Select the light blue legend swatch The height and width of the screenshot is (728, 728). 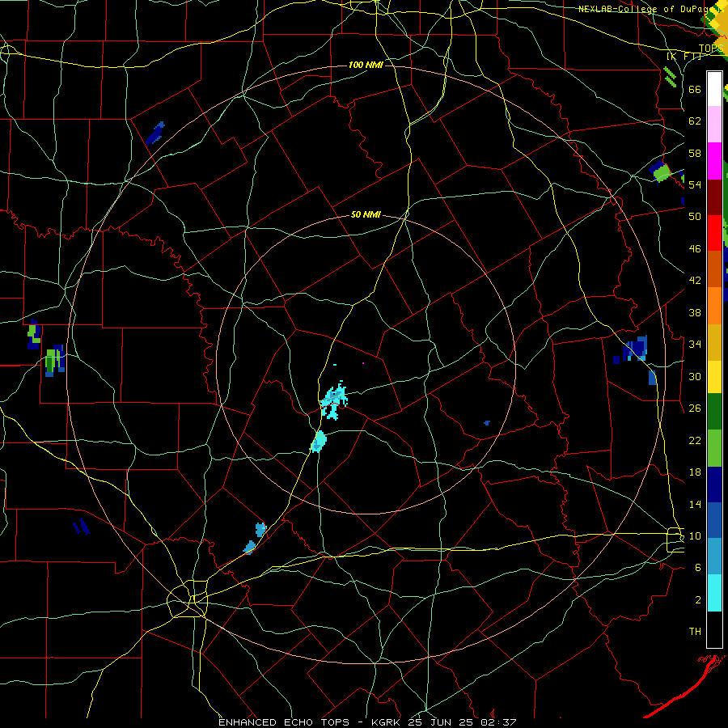tap(714, 557)
